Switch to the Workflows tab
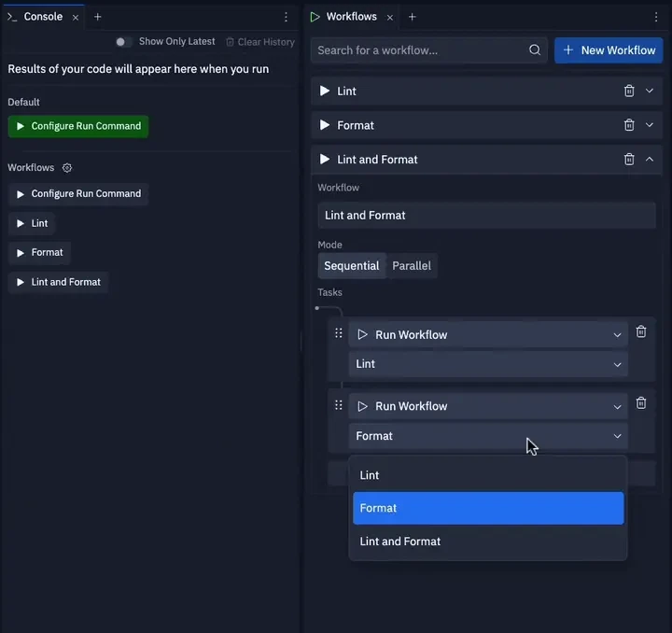Screen dimensions: 672x633 351,17
